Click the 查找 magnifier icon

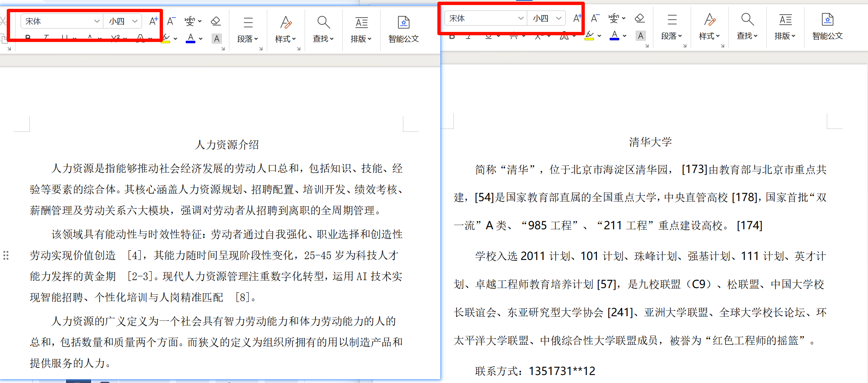coord(323,22)
